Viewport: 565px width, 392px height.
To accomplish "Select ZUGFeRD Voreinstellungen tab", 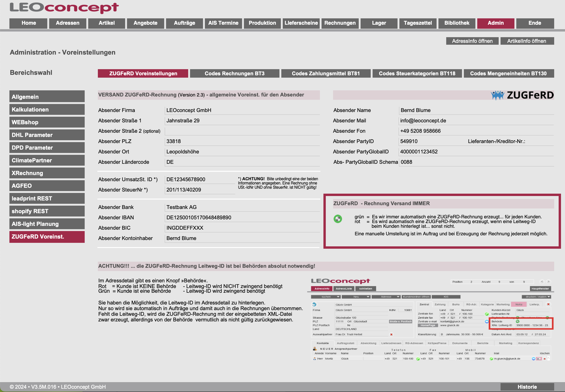I will click(x=143, y=73).
